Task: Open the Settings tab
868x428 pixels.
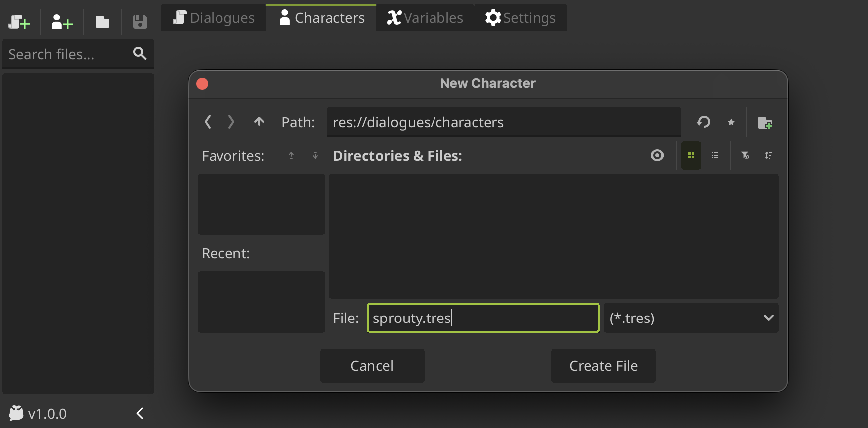Action: [521, 18]
